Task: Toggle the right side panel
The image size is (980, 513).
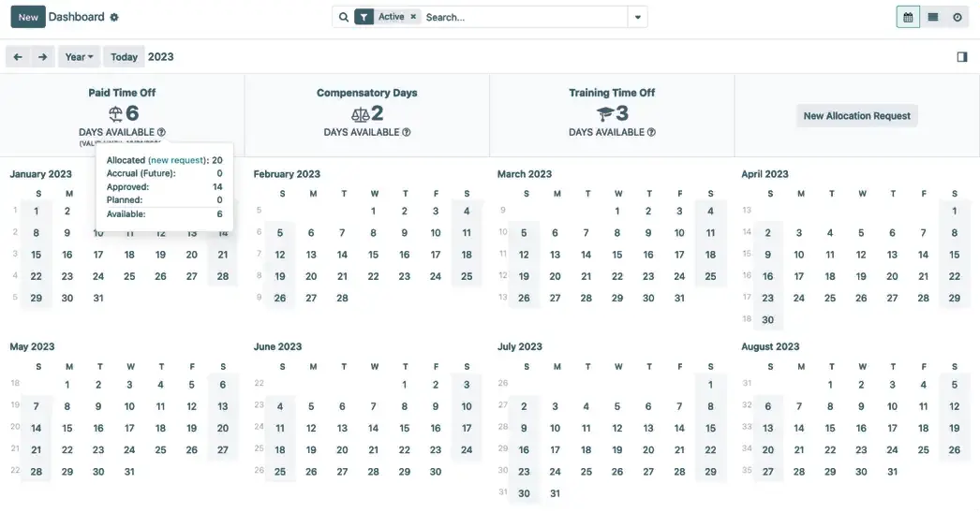Action: point(961,57)
